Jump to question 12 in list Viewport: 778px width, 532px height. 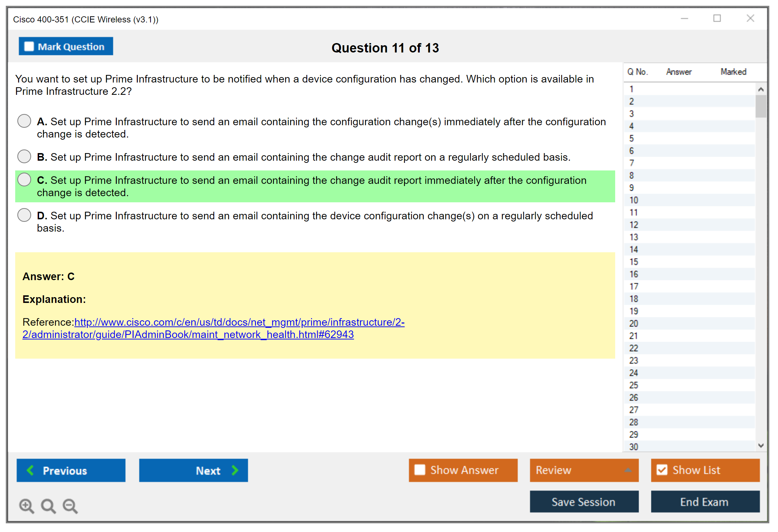[x=634, y=225]
